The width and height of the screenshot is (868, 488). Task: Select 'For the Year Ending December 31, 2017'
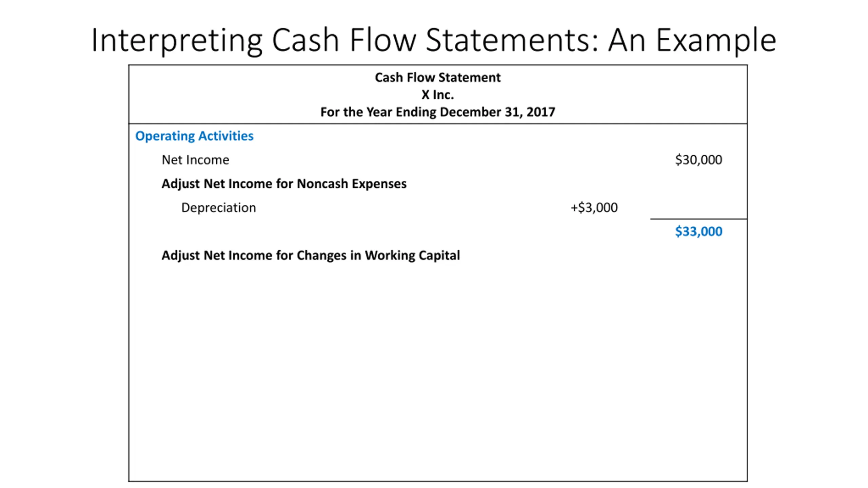[x=437, y=112]
